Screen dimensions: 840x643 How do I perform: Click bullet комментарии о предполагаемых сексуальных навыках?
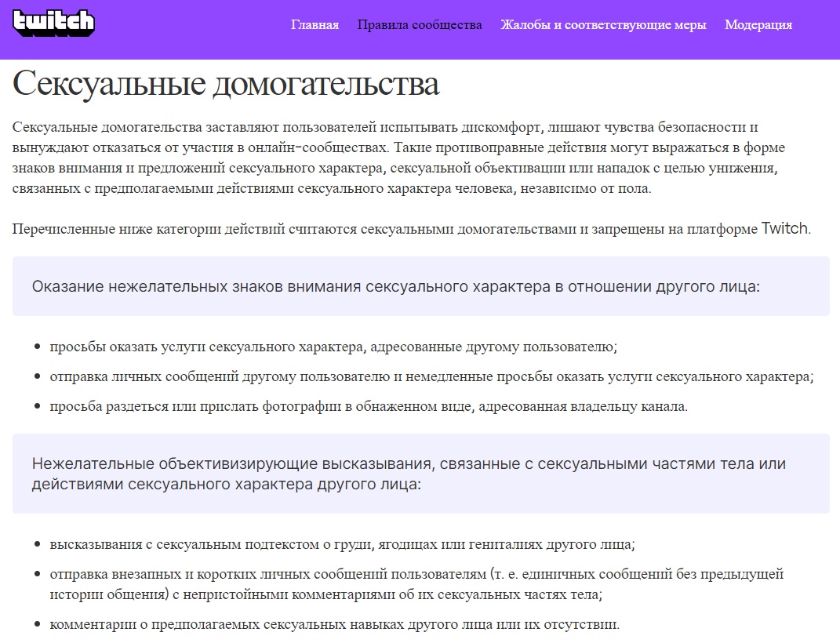(x=334, y=624)
